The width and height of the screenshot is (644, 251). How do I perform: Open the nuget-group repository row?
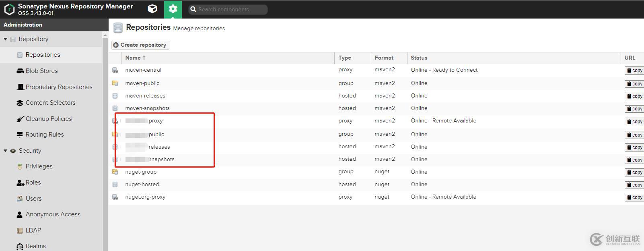pos(376,172)
